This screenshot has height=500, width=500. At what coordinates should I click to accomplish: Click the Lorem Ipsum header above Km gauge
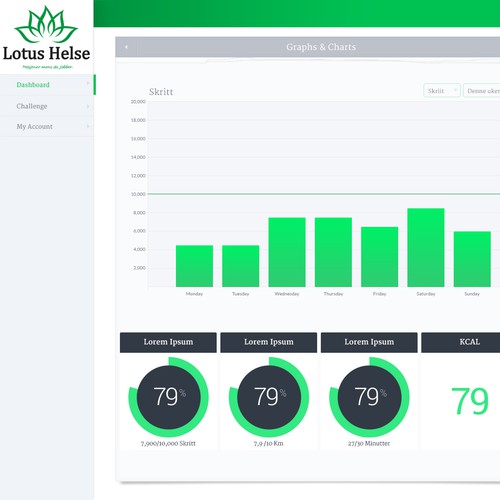coord(269,342)
